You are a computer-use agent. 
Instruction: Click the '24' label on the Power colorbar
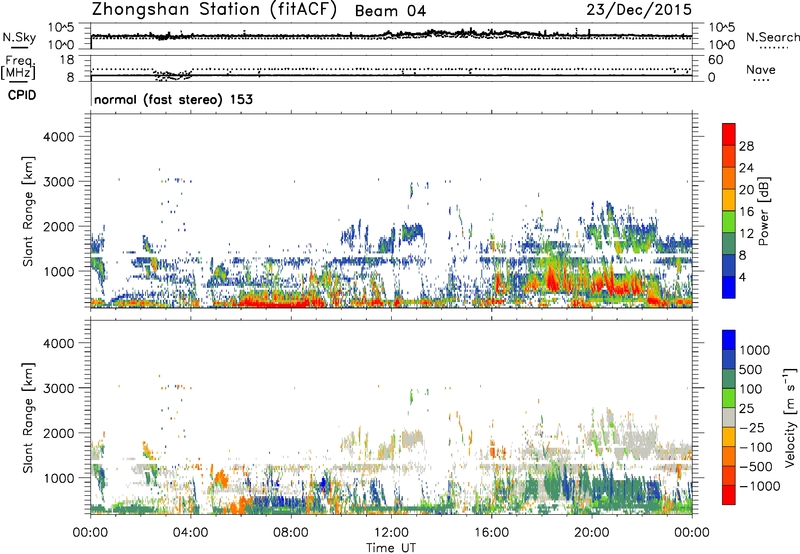(746, 168)
